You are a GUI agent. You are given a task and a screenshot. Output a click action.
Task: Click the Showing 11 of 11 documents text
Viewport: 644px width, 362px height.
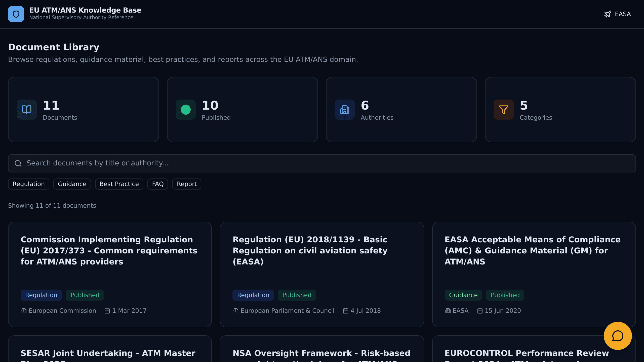point(52,206)
